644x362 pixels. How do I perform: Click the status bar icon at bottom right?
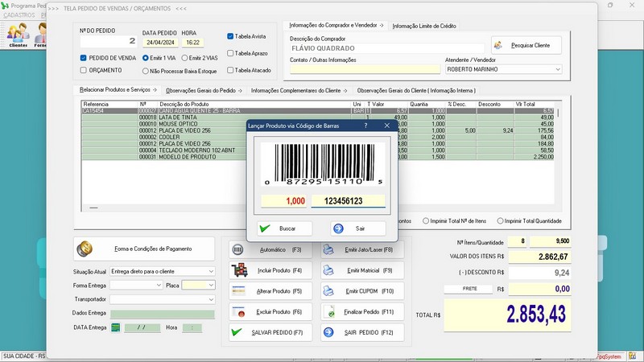tap(633, 356)
